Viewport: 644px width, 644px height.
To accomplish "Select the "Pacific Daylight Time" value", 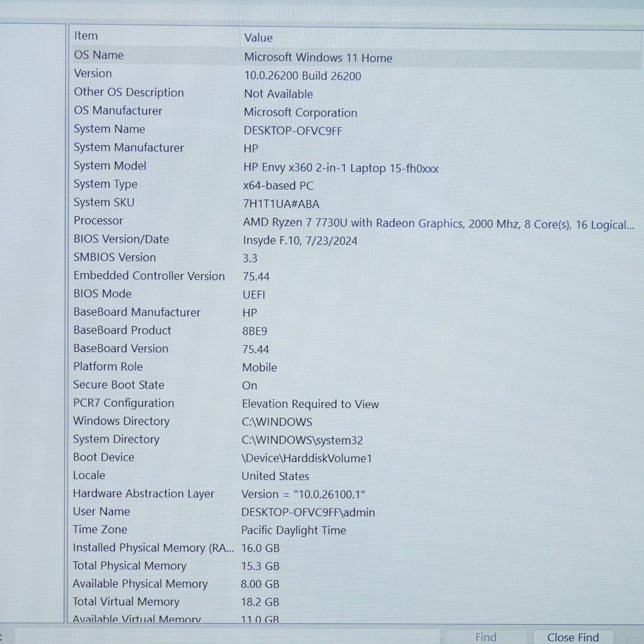I will tap(294, 530).
